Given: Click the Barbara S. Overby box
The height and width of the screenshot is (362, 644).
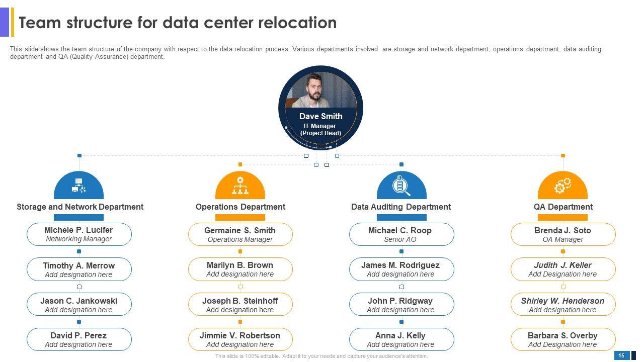Looking at the screenshot, I should [562, 339].
